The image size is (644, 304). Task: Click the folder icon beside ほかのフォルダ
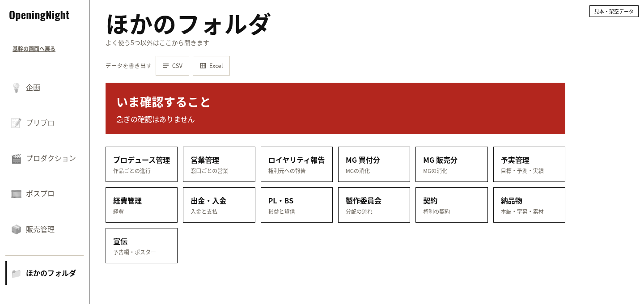(16, 273)
